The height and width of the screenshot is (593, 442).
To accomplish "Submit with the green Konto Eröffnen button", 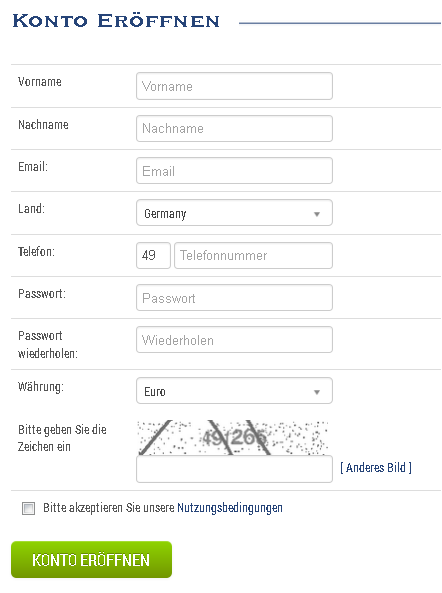I will tap(92, 560).
